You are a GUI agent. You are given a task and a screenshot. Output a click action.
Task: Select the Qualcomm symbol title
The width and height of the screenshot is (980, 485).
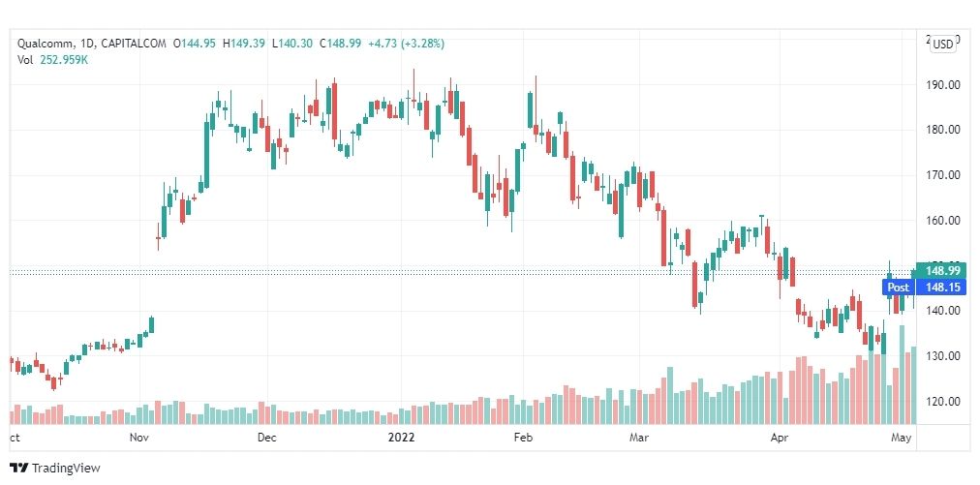coord(46,44)
